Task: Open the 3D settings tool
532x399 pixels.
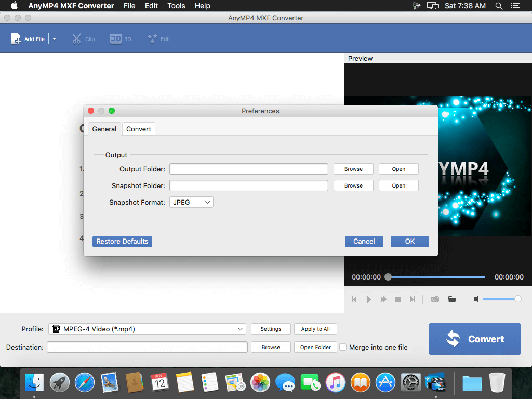Action: coord(116,38)
